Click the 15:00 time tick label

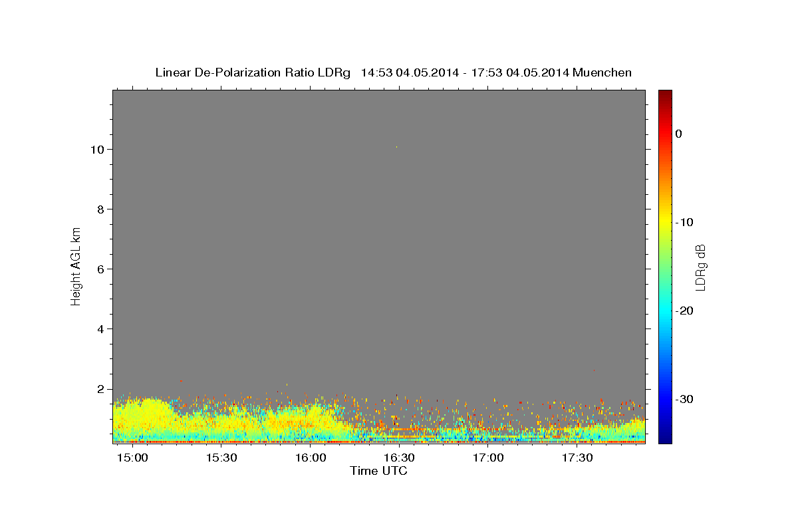click(x=132, y=458)
